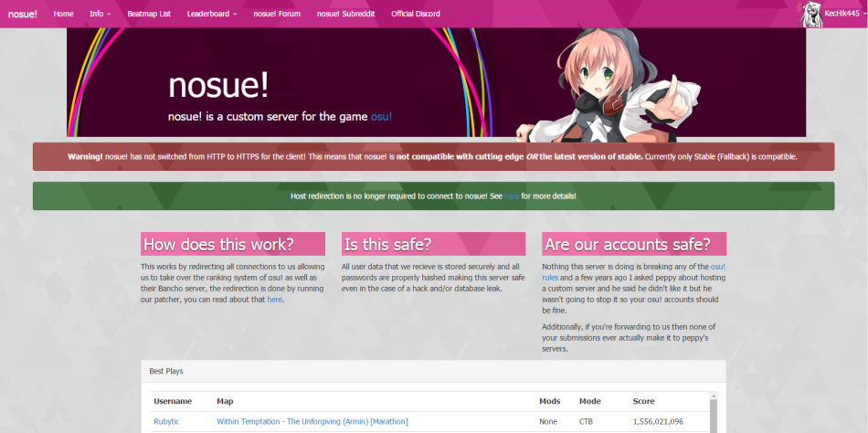Click the Score column header

coord(643,401)
